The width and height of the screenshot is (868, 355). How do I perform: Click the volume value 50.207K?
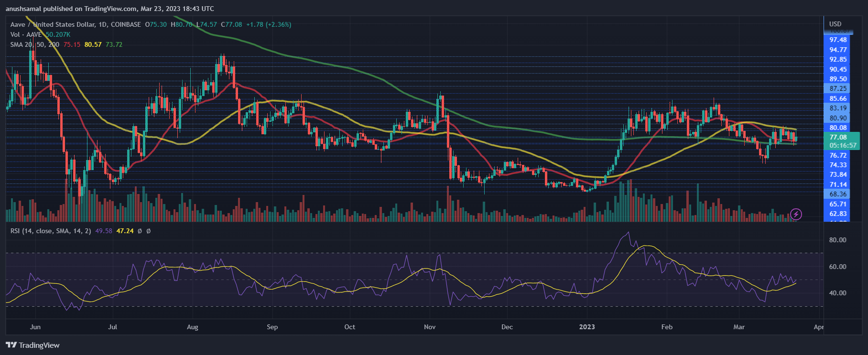[x=58, y=34]
